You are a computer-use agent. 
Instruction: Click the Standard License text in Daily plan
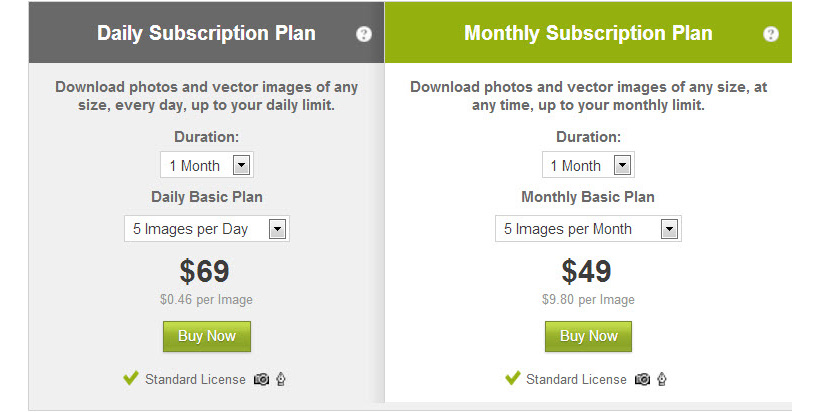coord(195,380)
